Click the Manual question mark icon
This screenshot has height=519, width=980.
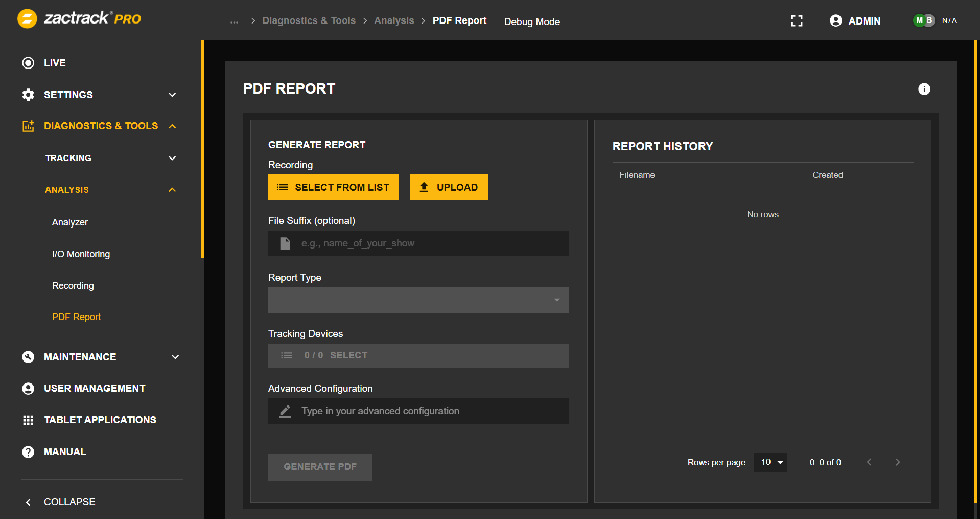pos(28,452)
